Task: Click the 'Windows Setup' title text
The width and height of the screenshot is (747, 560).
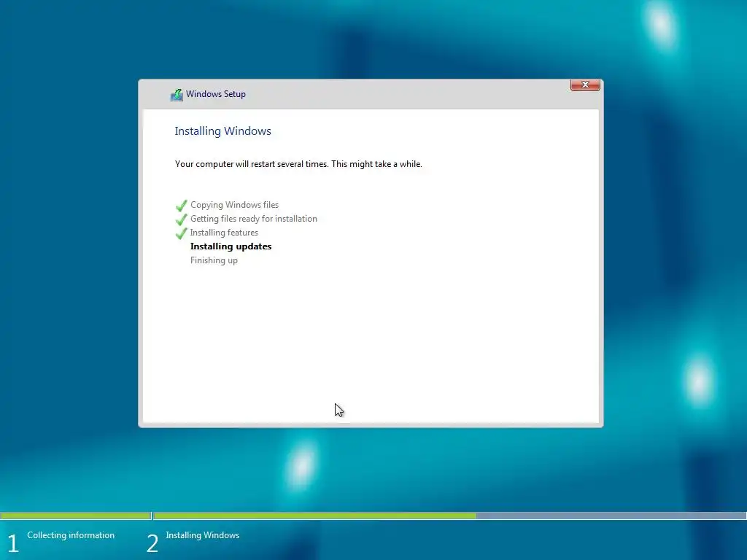Action: click(216, 94)
